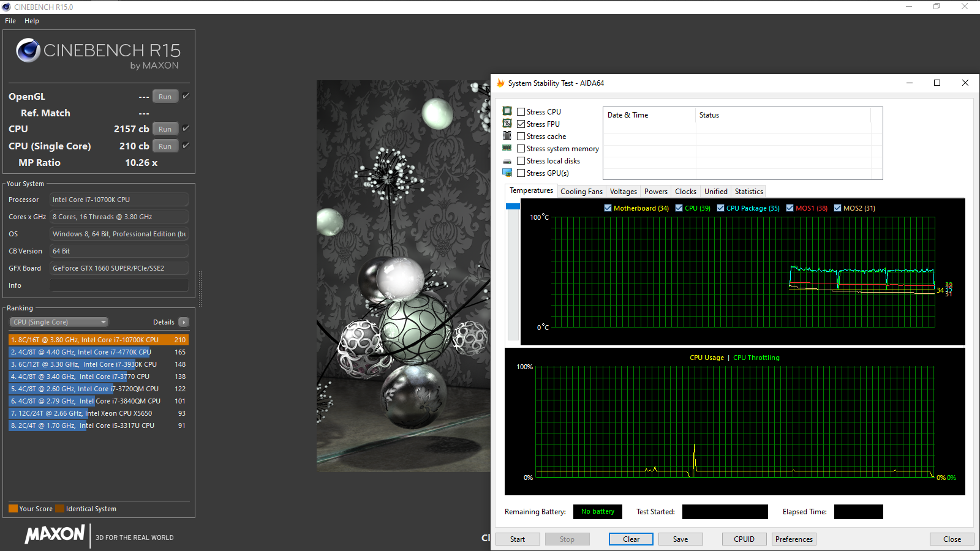Click the Stress local disks icon
This screenshot has height=551, width=980.
[x=507, y=161]
